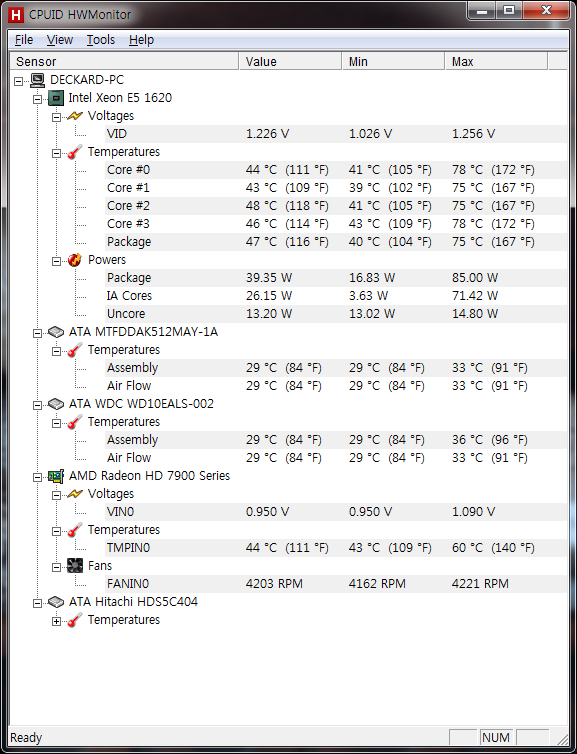Open the Tools menu
The height and width of the screenshot is (754, 577).
(100, 40)
